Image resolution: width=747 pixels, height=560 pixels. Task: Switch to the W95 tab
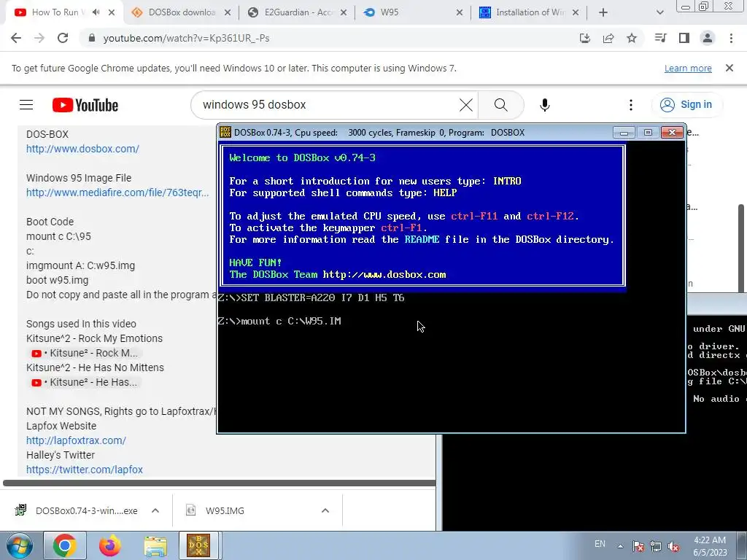point(413,12)
